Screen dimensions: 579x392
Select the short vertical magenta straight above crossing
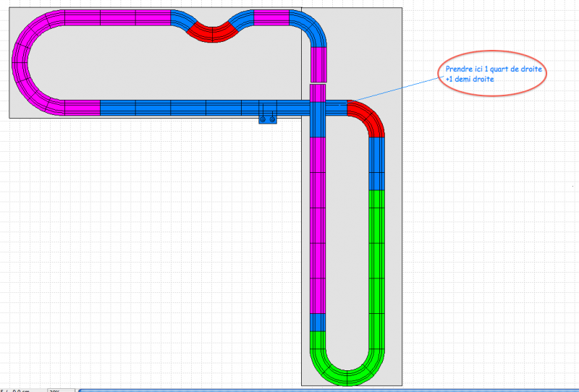tap(319, 64)
